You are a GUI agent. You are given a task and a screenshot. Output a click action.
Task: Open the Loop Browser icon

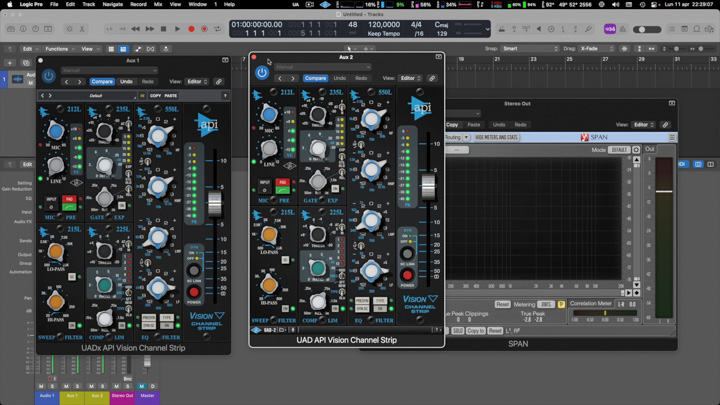697,29
